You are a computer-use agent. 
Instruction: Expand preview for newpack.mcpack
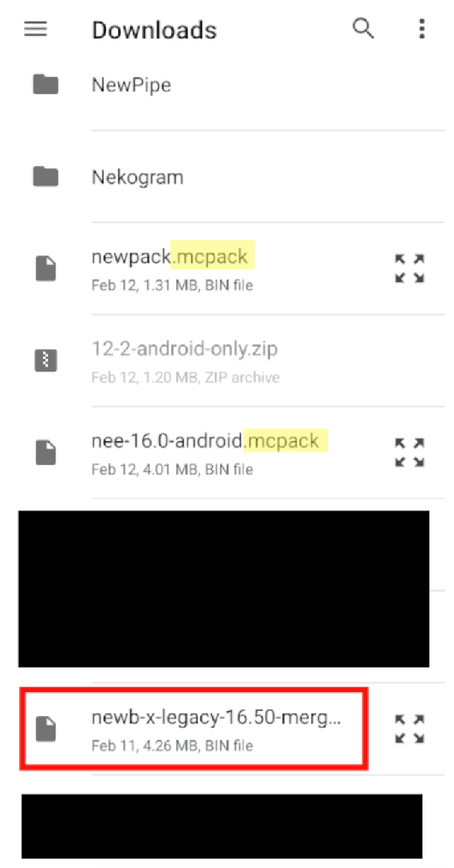(409, 269)
